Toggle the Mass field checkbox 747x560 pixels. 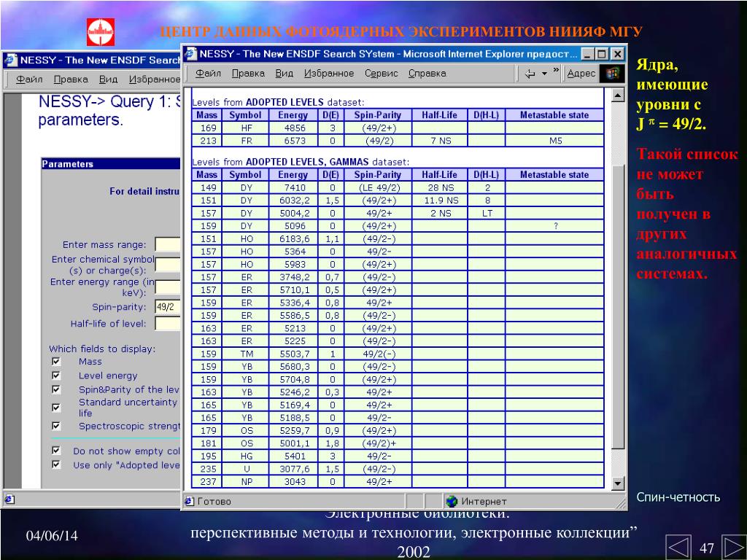click(56, 362)
